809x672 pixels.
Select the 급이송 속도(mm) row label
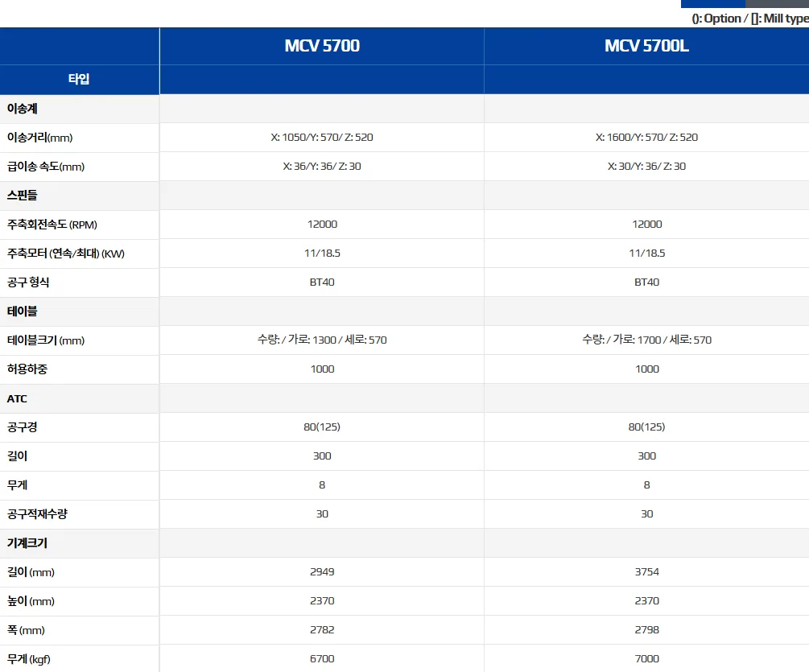click(45, 167)
